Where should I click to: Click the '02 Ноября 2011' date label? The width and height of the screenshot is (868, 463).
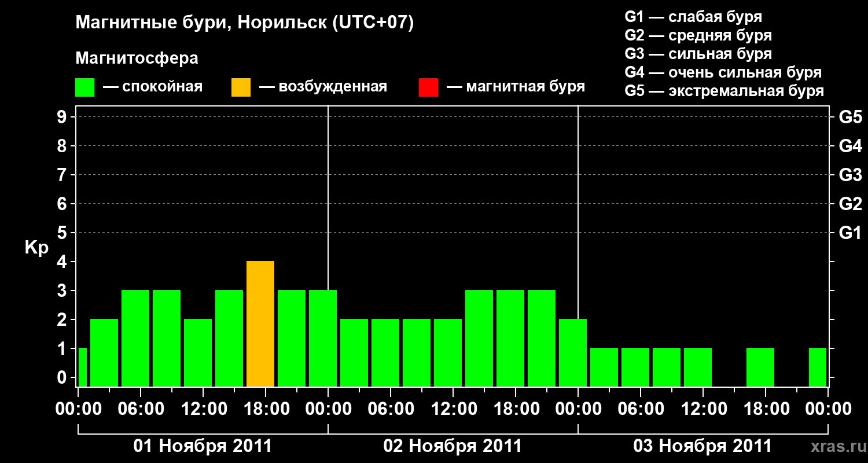click(x=453, y=446)
